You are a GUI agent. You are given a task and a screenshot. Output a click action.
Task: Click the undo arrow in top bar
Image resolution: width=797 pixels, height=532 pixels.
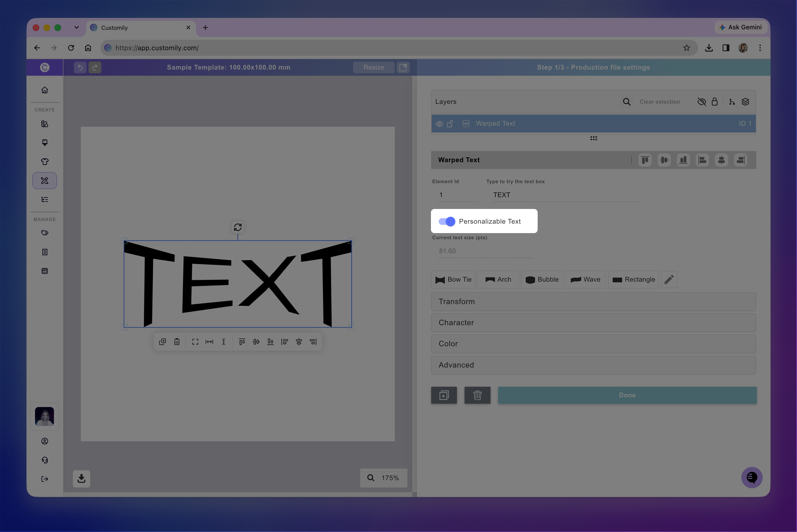pos(80,67)
